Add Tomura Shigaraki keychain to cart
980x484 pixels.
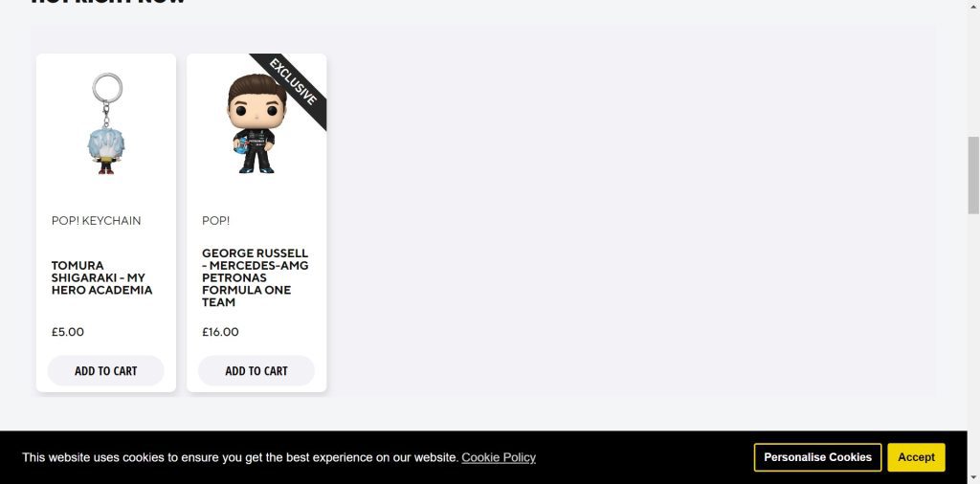click(105, 371)
